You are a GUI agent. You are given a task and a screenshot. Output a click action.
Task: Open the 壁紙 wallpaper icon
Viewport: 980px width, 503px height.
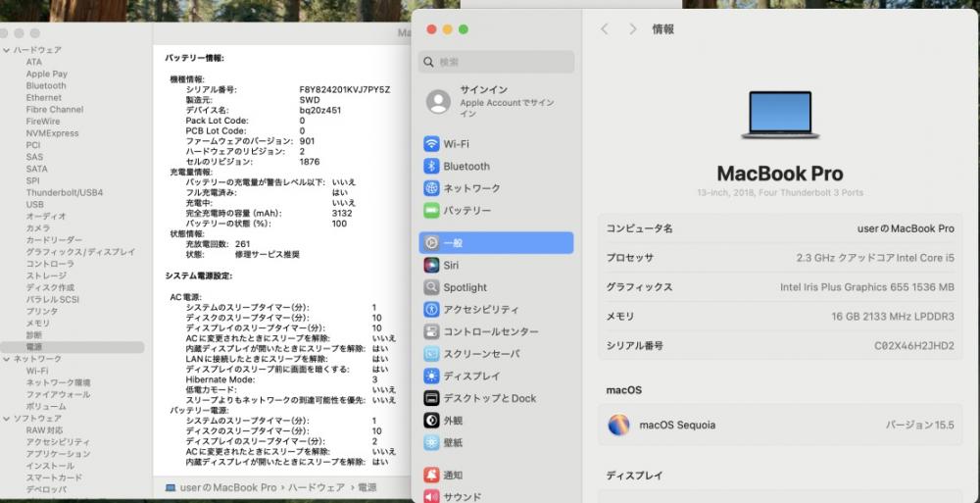[x=431, y=442]
